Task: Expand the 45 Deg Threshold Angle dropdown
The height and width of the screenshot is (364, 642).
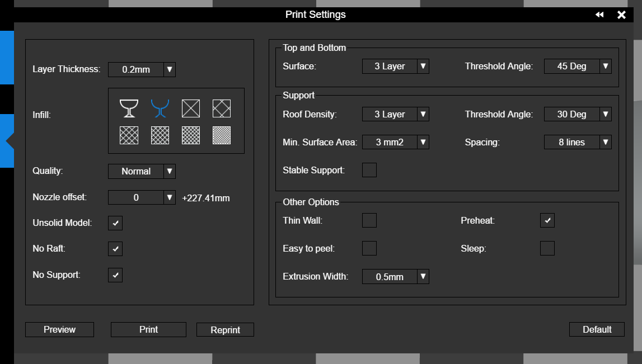Action: coord(578,66)
